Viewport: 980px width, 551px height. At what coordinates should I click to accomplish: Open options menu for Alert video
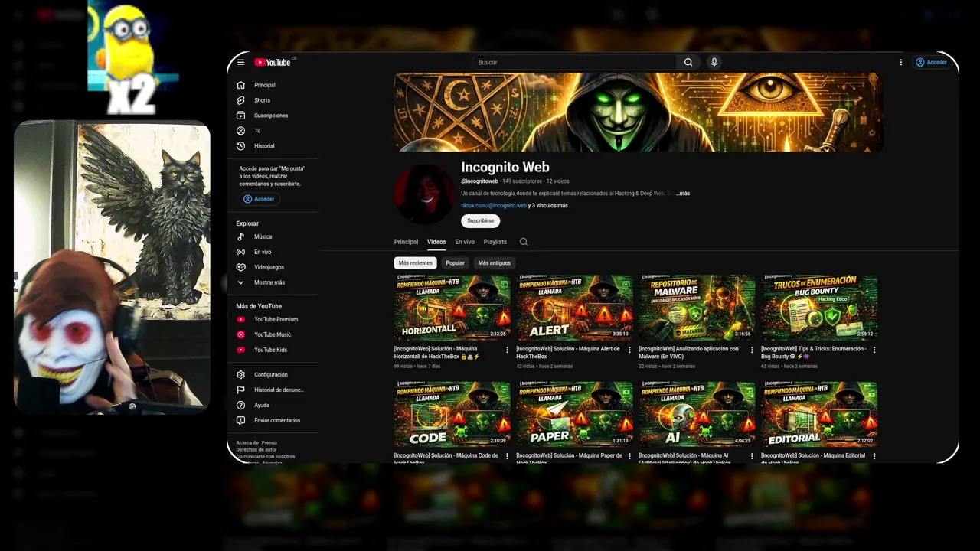point(629,350)
